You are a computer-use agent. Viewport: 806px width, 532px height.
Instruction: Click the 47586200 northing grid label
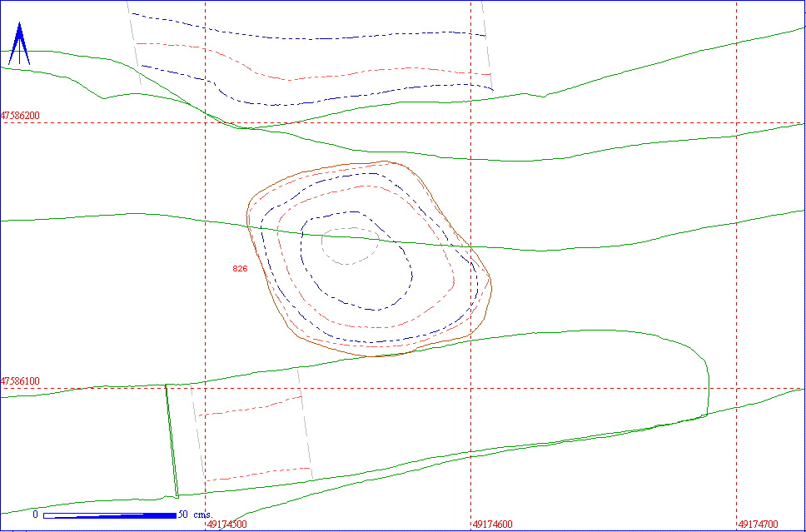click(x=21, y=116)
